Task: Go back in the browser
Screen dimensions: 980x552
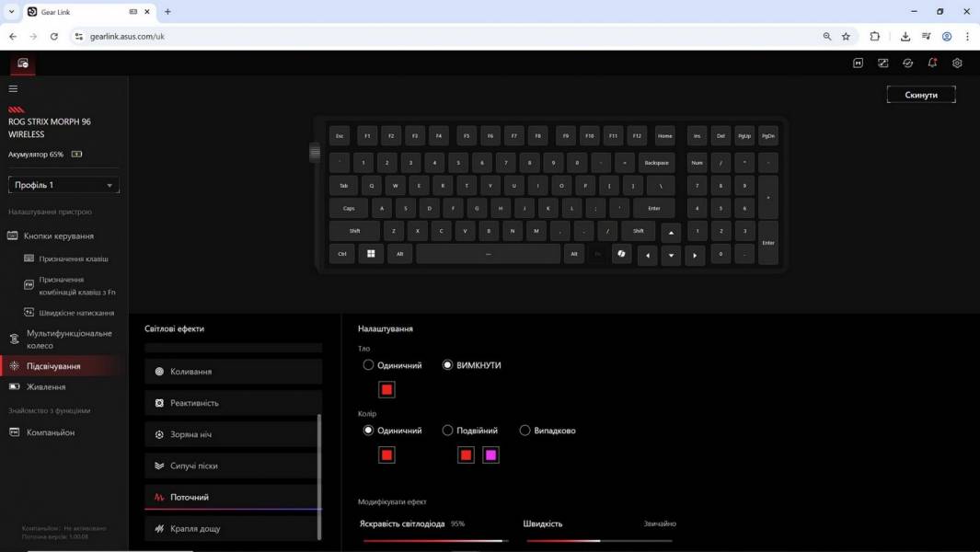Action: pos(13,36)
